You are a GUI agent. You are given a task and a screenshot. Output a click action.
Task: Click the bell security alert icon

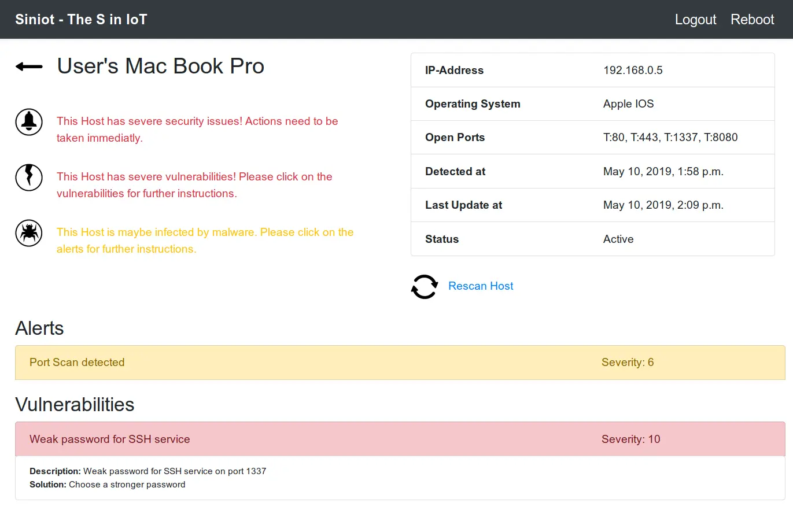(x=29, y=122)
